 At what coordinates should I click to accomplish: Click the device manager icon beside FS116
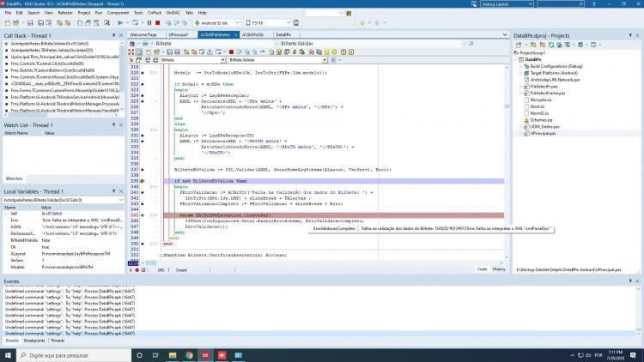pyautogui.click(x=296, y=23)
